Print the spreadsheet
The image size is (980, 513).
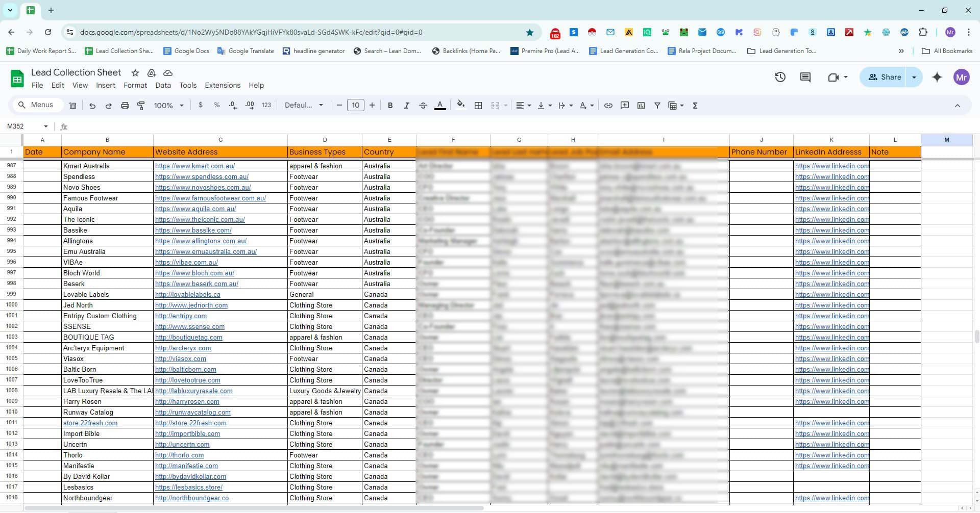(125, 106)
